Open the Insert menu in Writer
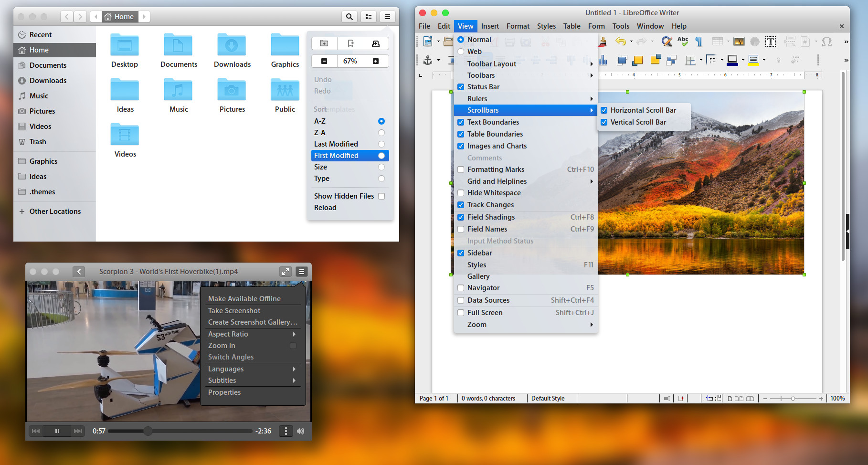868x465 pixels. tap(490, 26)
